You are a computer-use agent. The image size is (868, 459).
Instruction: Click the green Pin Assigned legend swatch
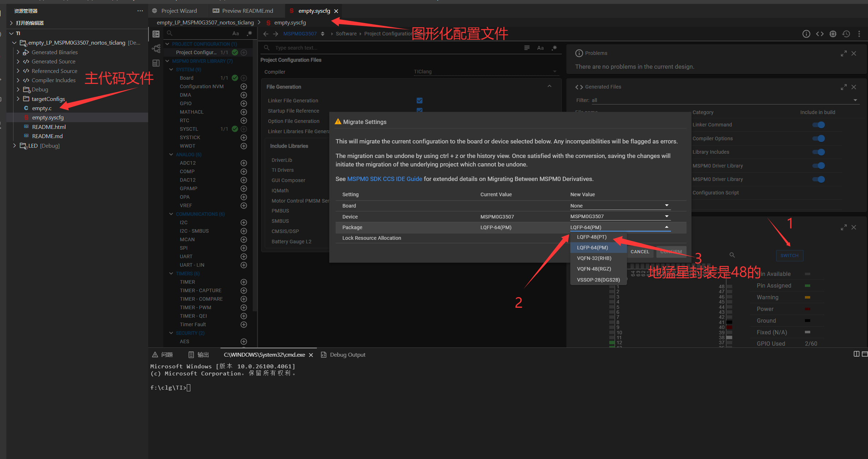807,285
